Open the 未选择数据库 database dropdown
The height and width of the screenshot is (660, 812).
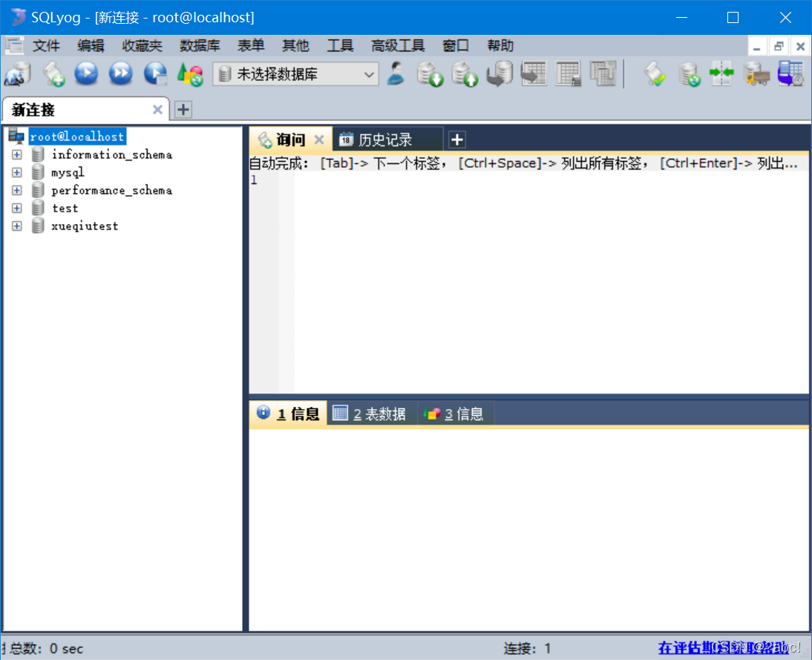[x=295, y=74]
